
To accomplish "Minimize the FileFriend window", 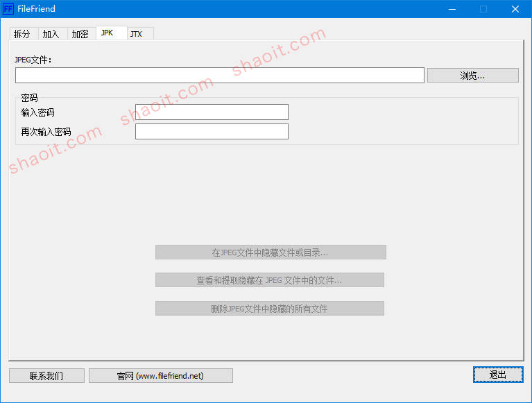I will click(452, 9).
